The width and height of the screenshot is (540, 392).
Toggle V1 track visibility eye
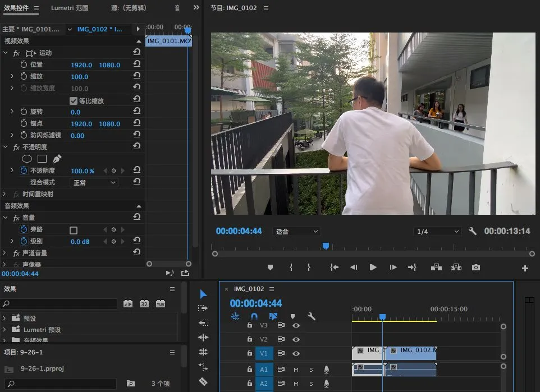pos(296,353)
